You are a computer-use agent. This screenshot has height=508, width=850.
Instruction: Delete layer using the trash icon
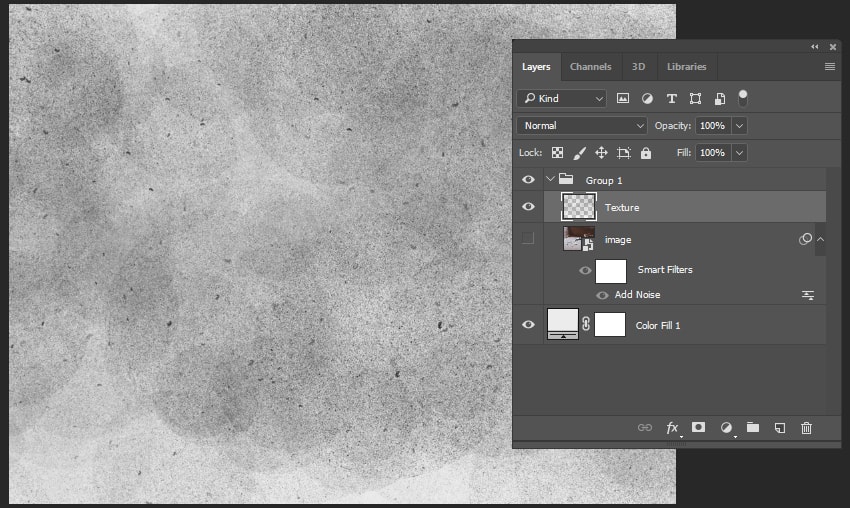click(807, 428)
